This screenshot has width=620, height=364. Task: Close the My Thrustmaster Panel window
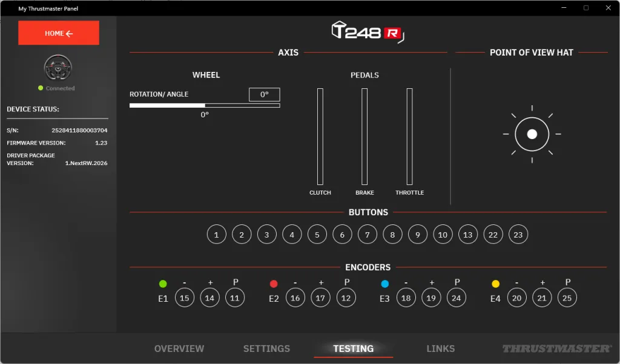(x=608, y=8)
